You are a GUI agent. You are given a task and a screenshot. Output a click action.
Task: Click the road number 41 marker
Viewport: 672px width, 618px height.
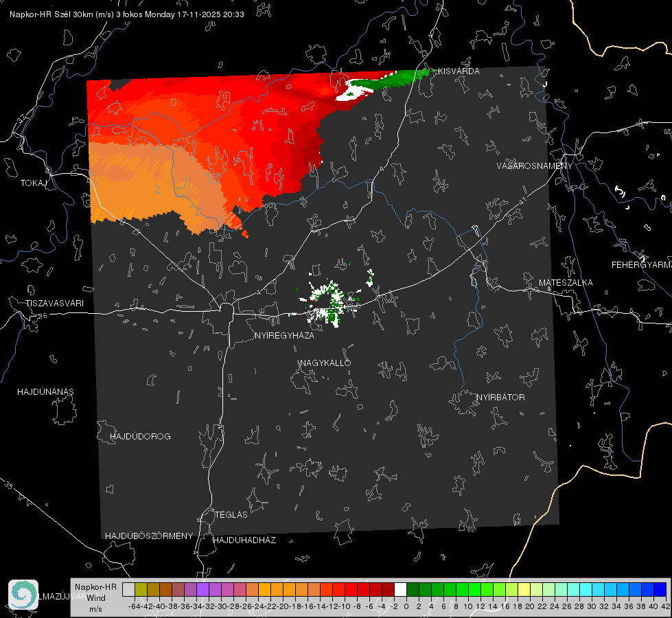522,201
